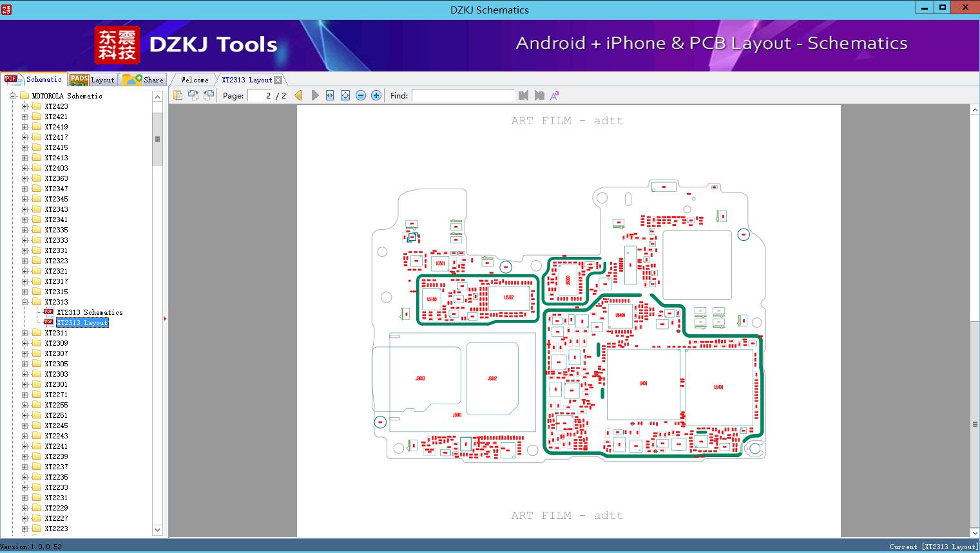Close the XT2313 Layout tab
The height and width of the screenshot is (553, 980).
(x=278, y=80)
